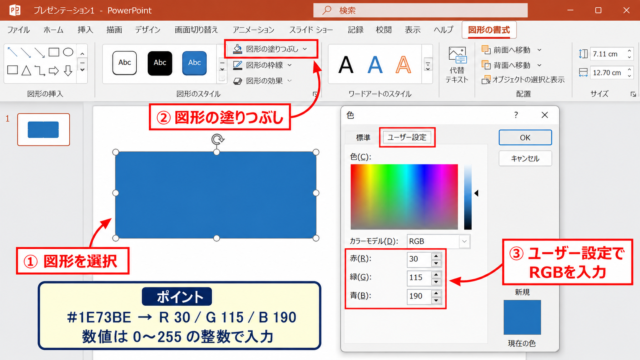
Task: Click OK in the color dialog
Action: [525, 138]
